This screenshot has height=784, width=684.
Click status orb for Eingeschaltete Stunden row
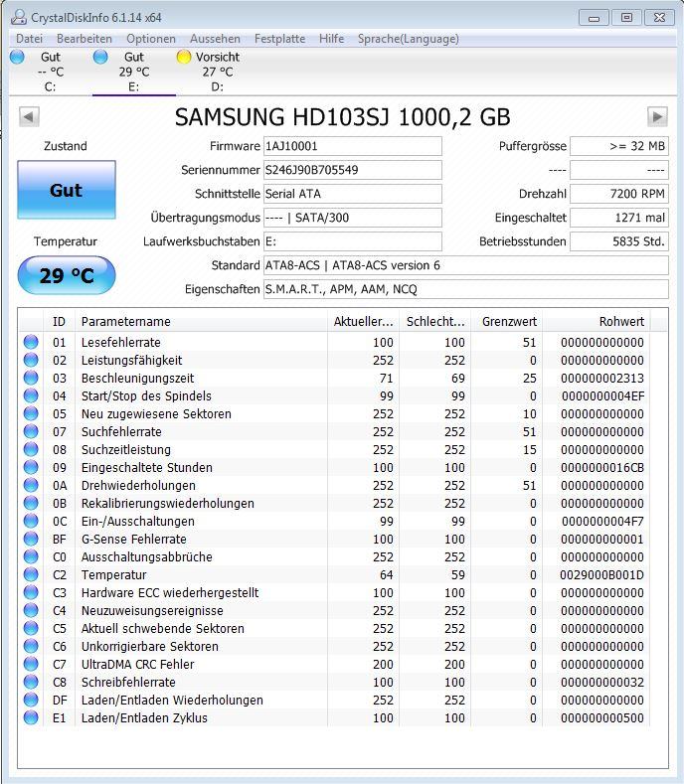pos(31,467)
